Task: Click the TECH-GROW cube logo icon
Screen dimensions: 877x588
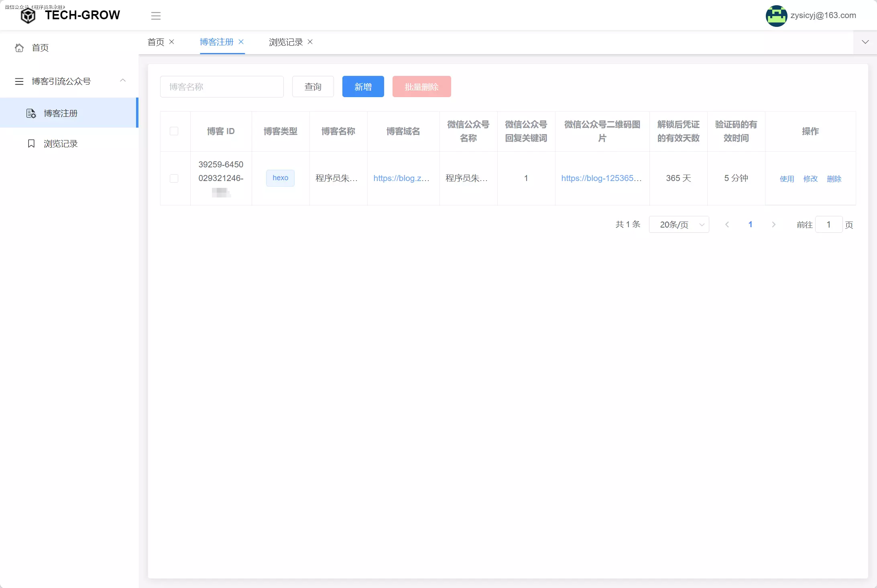Action: 28,16
